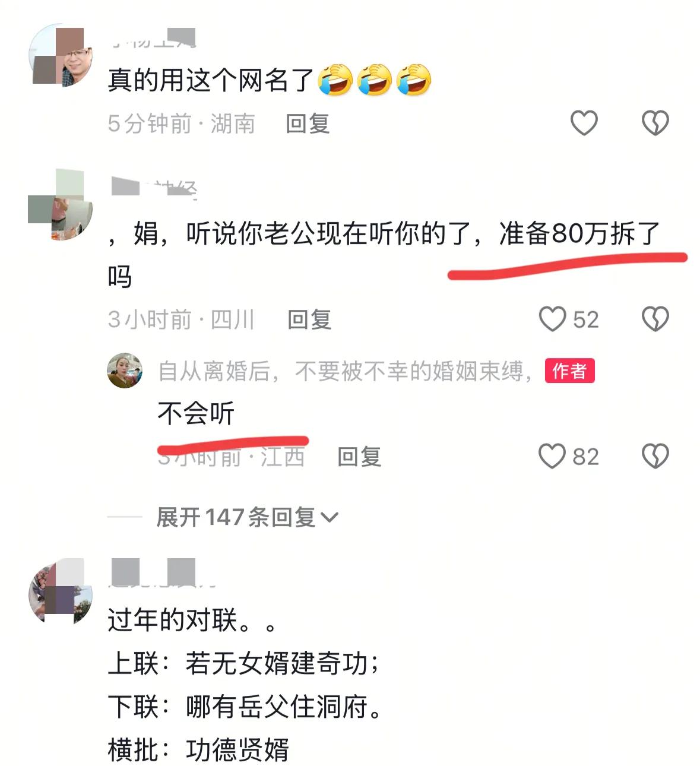
Task: Dislike the author's 不会听 reply
Action: (x=655, y=456)
